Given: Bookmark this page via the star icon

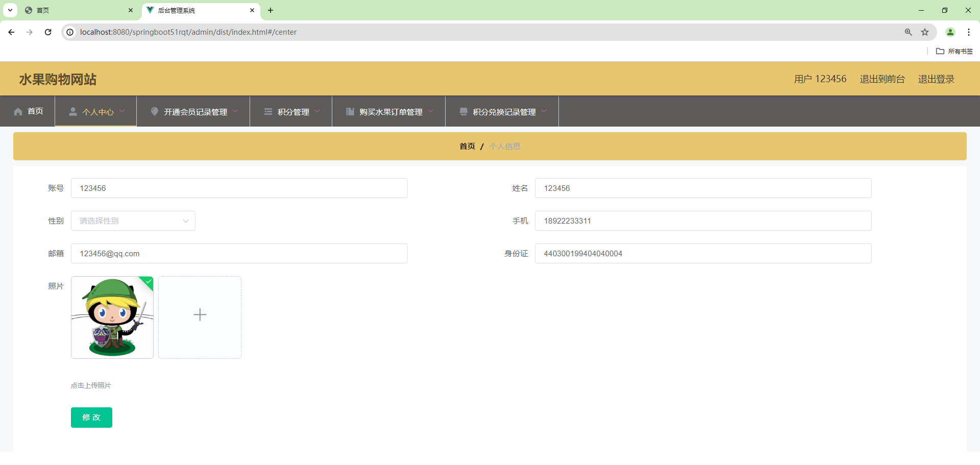Looking at the screenshot, I should click(x=925, y=32).
